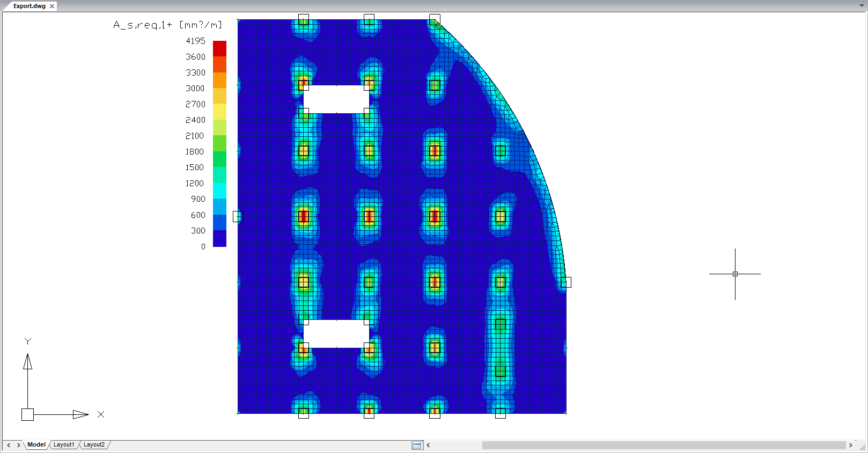
Task: Switch to the Layout1 tab
Action: coord(64,444)
